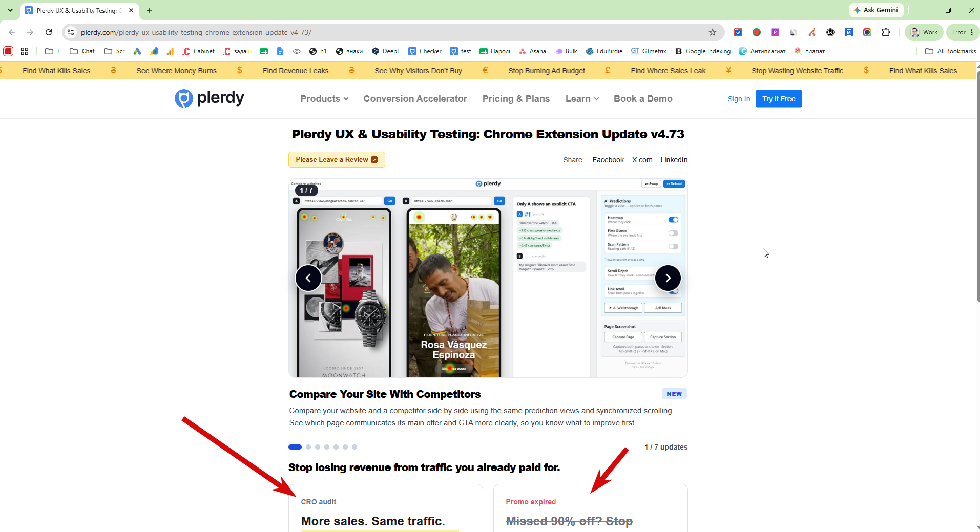Open the Work profile menu
The image size is (980, 532).
pyautogui.click(x=924, y=32)
